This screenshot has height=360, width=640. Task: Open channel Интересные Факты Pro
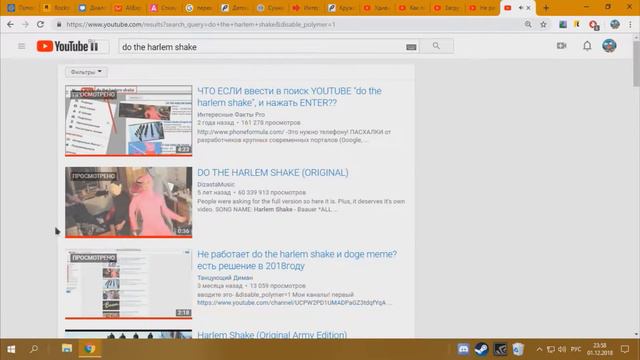231,115
